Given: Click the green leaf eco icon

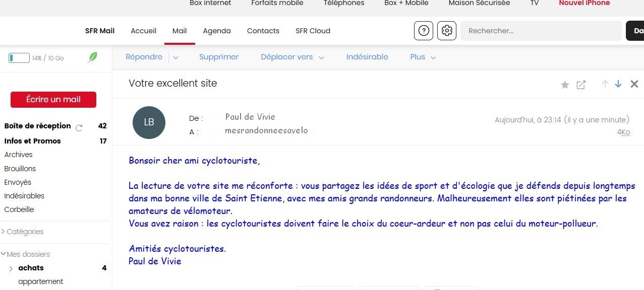Looking at the screenshot, I should coord(92,57).
